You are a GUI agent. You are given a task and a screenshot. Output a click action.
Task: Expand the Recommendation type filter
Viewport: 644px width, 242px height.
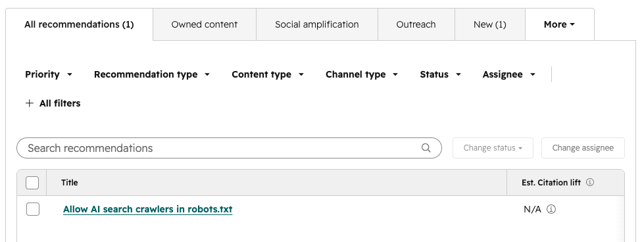(x=152, y=74)
